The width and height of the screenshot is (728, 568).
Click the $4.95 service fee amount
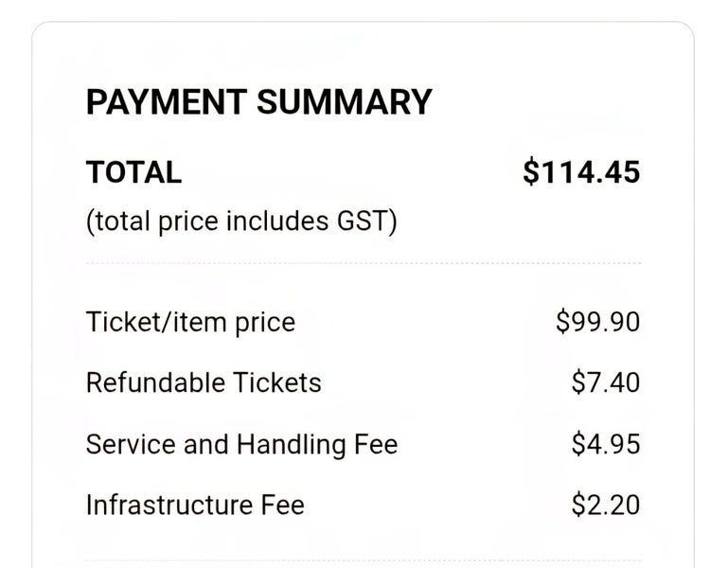(x=606, y=444)
